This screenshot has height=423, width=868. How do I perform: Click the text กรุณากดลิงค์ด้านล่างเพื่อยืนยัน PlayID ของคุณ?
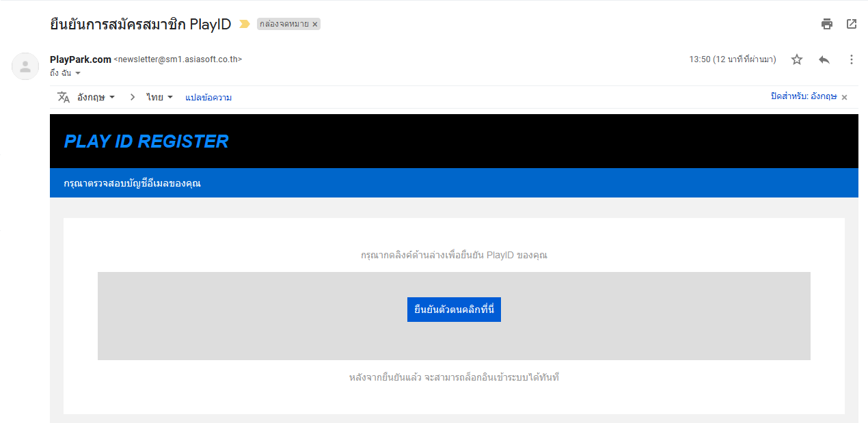[x=454, y=255]
